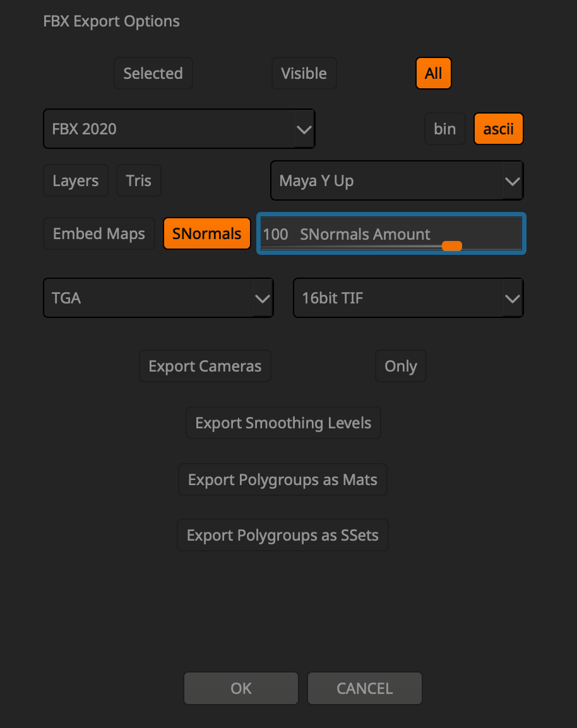Select the 'Selected' export scope button
This screenshot has height=728, width=577.
click(x=153, y=74)
